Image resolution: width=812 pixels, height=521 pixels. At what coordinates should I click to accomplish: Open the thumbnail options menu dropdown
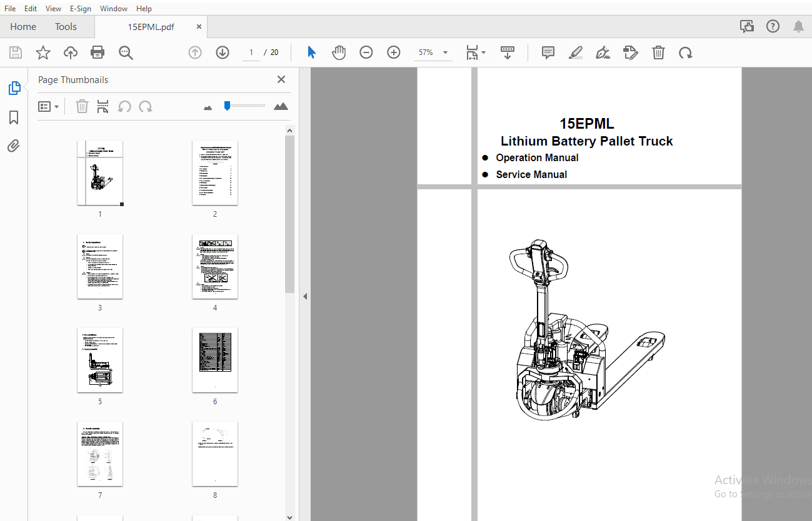(x=49, y=106)
